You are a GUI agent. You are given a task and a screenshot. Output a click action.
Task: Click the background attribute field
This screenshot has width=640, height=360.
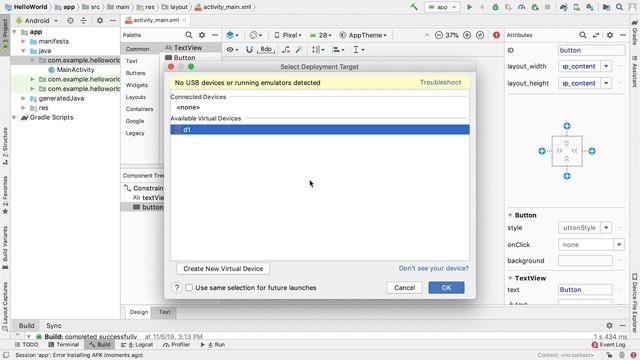(x=585, y=261)
